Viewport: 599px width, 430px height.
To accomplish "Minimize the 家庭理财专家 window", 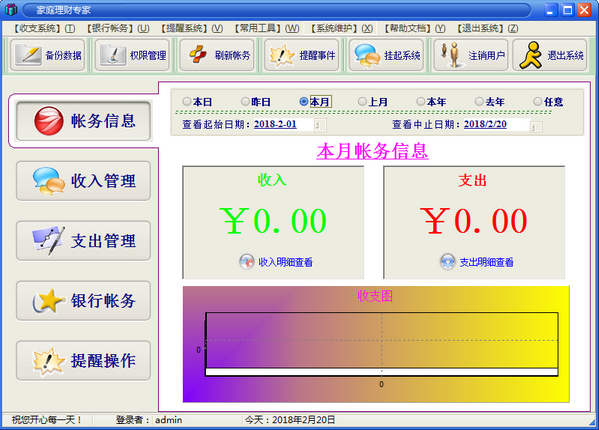I will coord(550,10).
